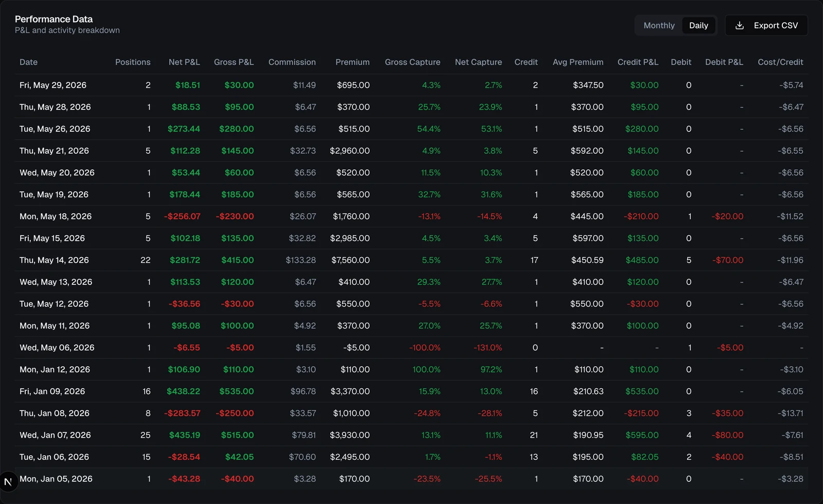This screenshot has height=504, width=823.
Task: Click the download icon beside Export CSV
Action: point(740,25)
